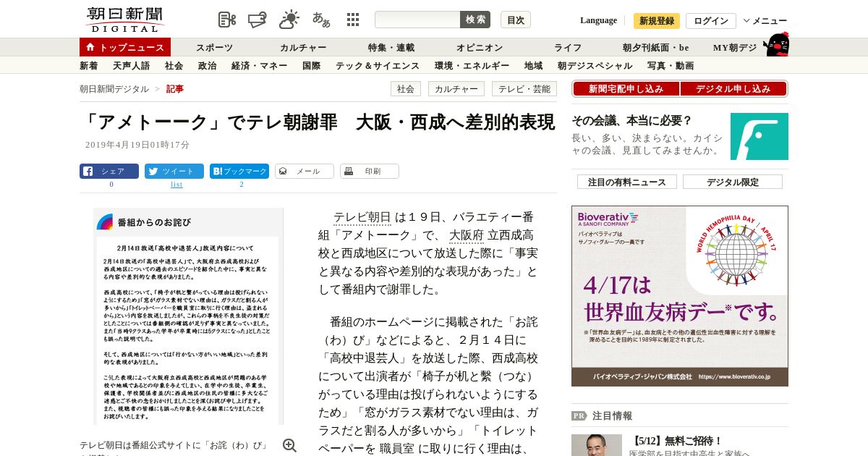Click the Twitter list link
Image resolution: width=868 pixels, height=456 pixels.
[x=176, y=185]
